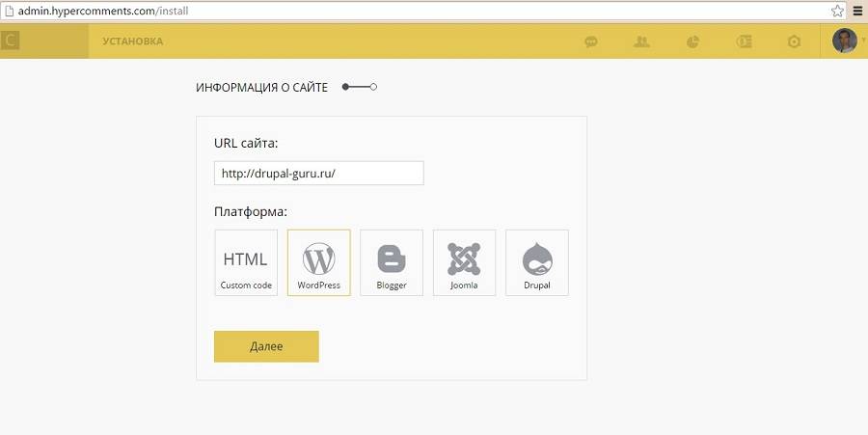The height and width of the screenshot is (435, 868).
Task: Open the comments icon in header
Action: tap(591, 41)
